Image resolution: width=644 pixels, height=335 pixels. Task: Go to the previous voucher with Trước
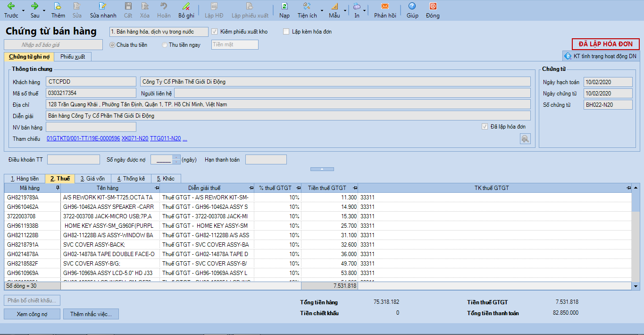pos(11,10)
